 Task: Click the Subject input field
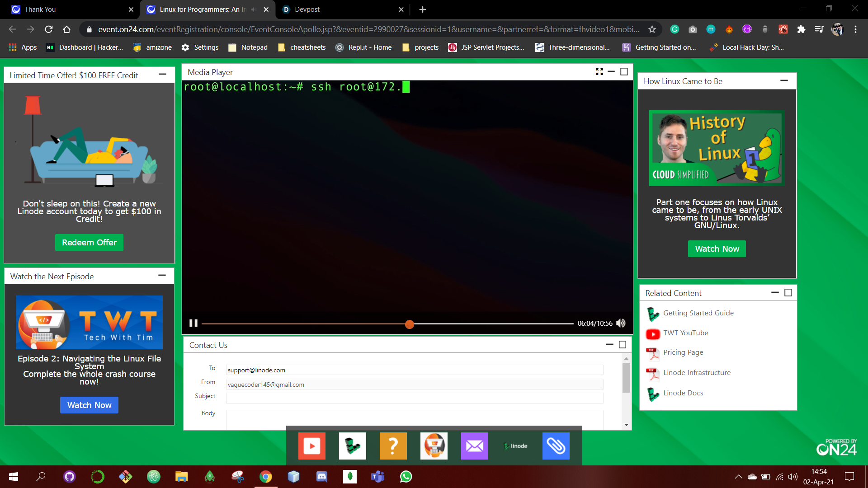[414, 398]
